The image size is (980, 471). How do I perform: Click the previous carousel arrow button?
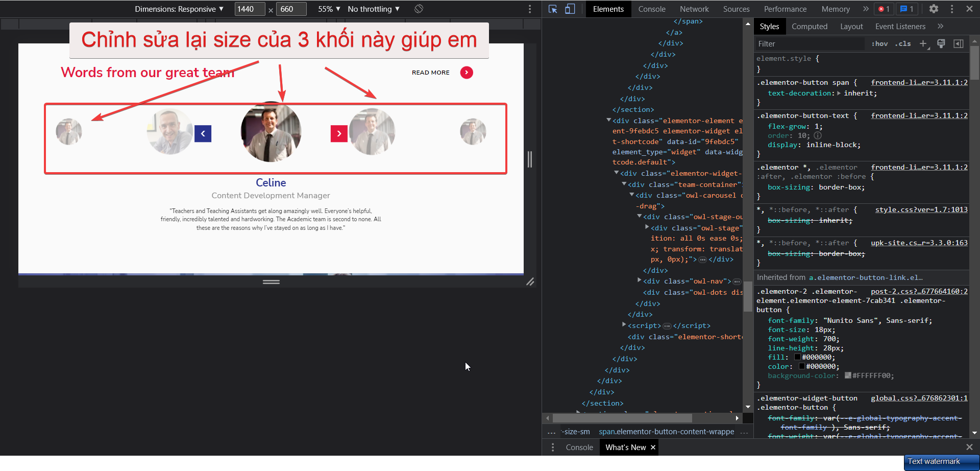click(x=203, y=133)
